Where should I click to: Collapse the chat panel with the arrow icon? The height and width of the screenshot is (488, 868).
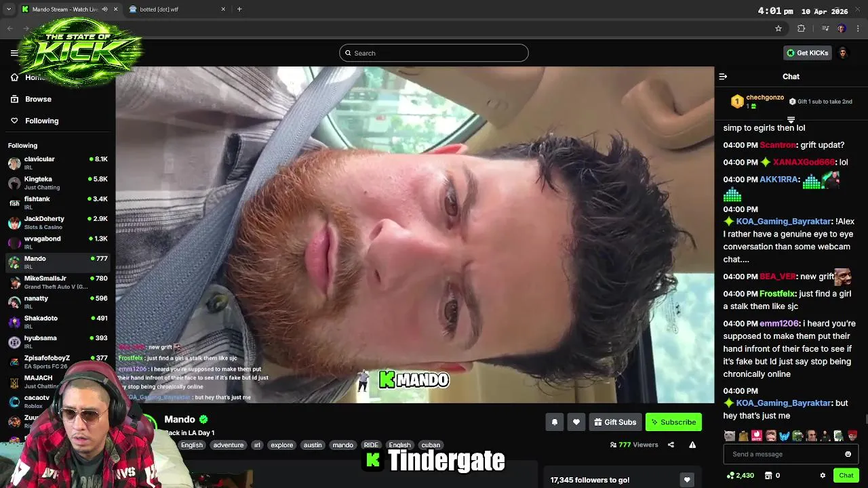[x=723, y=77]
